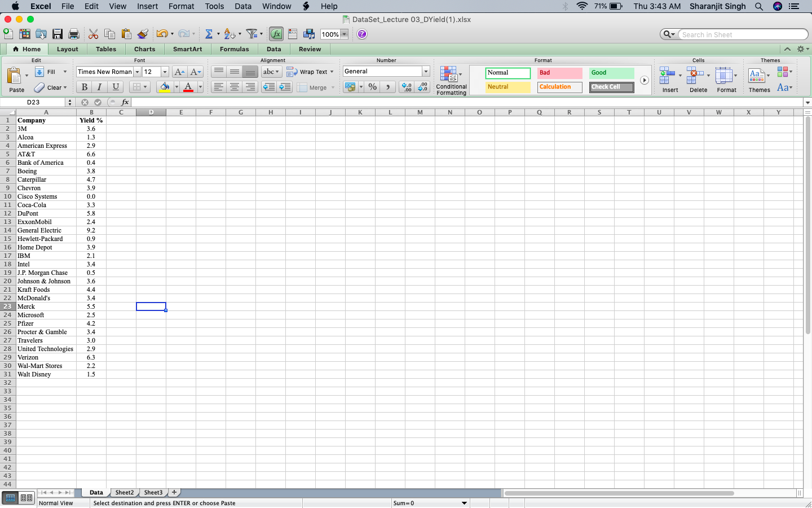Toggle Underline formatting

pyautogui.click(x=116, y=87)
